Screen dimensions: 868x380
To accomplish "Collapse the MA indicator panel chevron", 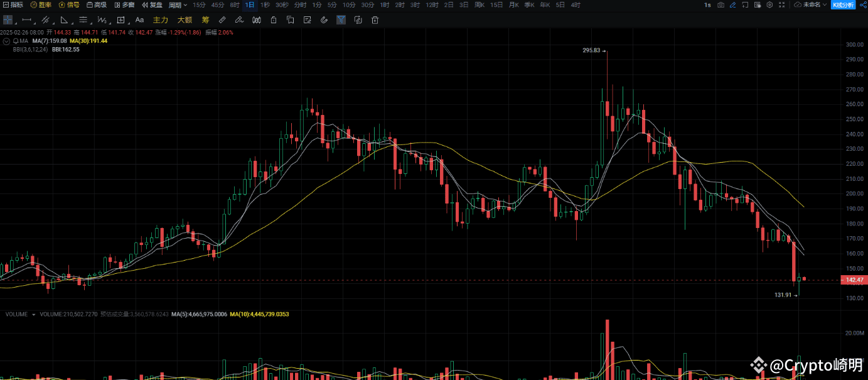I will pos(6,40).
